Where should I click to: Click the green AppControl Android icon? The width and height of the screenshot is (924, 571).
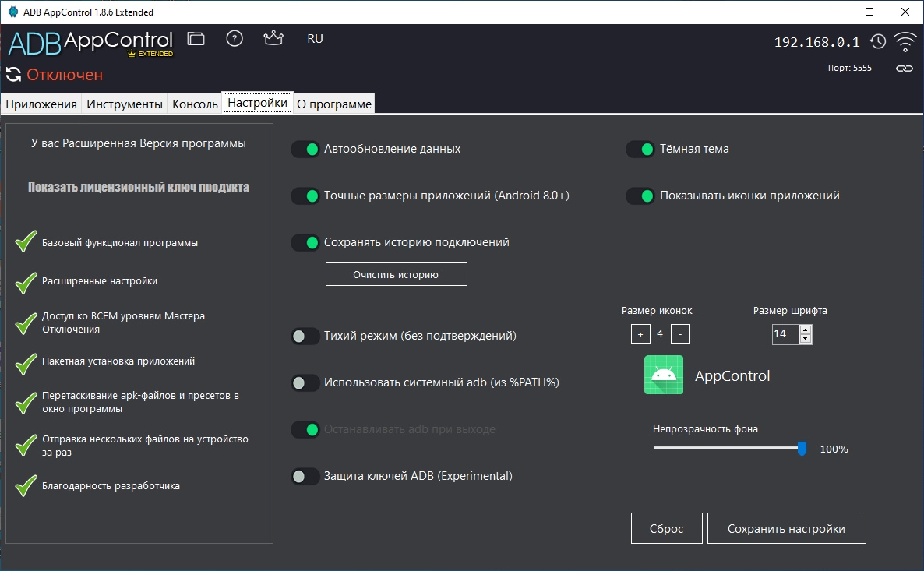pos(664,375)
